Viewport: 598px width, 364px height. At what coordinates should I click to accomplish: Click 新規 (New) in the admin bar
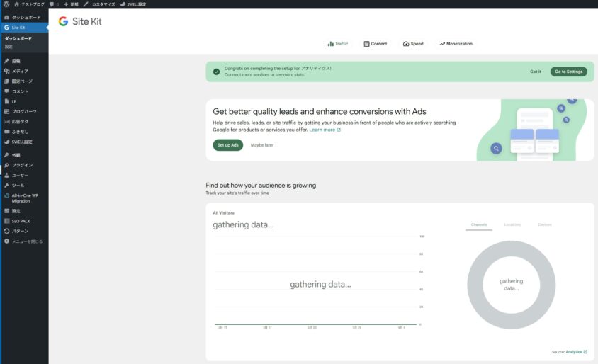click(x=71, y=4)
